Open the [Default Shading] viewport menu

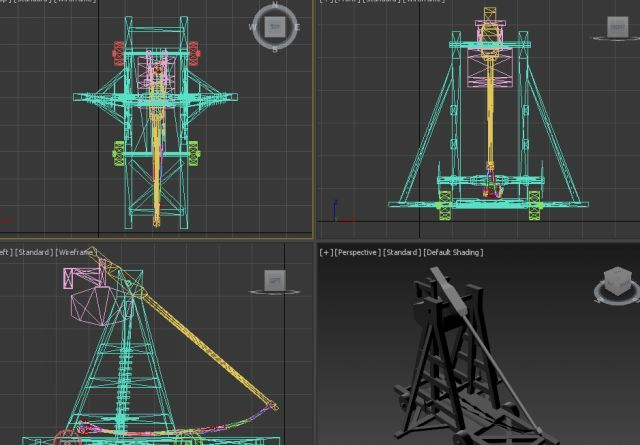(x=453, y=252)
